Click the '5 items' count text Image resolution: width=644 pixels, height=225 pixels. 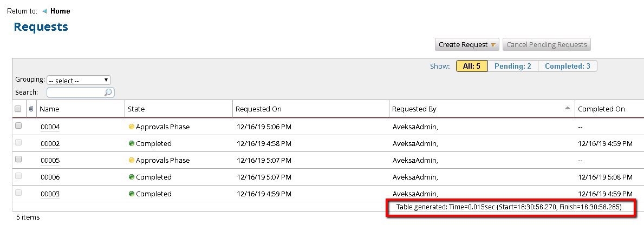point(28,217)
